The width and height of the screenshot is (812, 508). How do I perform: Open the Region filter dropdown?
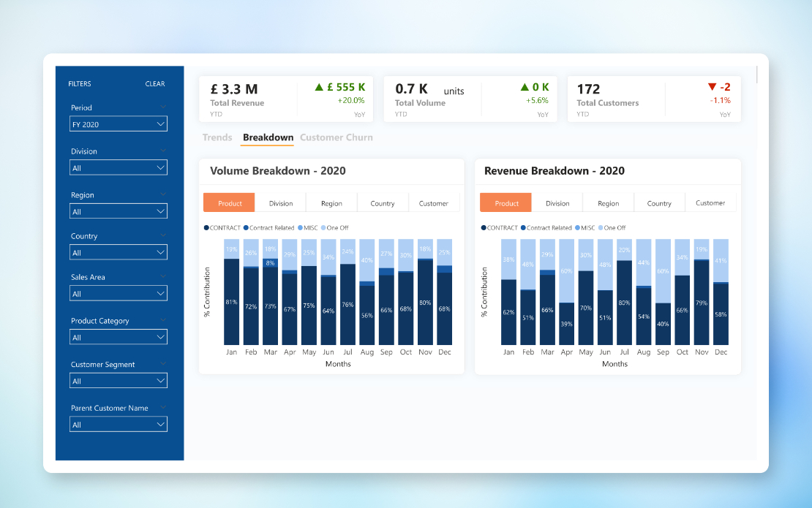pyautogui.click(x=118, y=211)
